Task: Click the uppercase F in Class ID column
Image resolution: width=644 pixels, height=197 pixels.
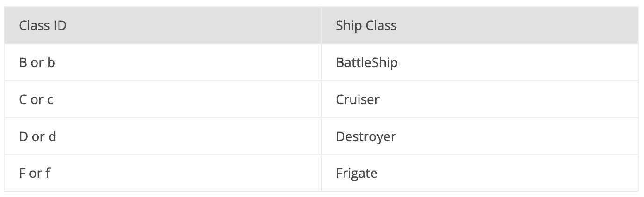Action: pos(22,173)
